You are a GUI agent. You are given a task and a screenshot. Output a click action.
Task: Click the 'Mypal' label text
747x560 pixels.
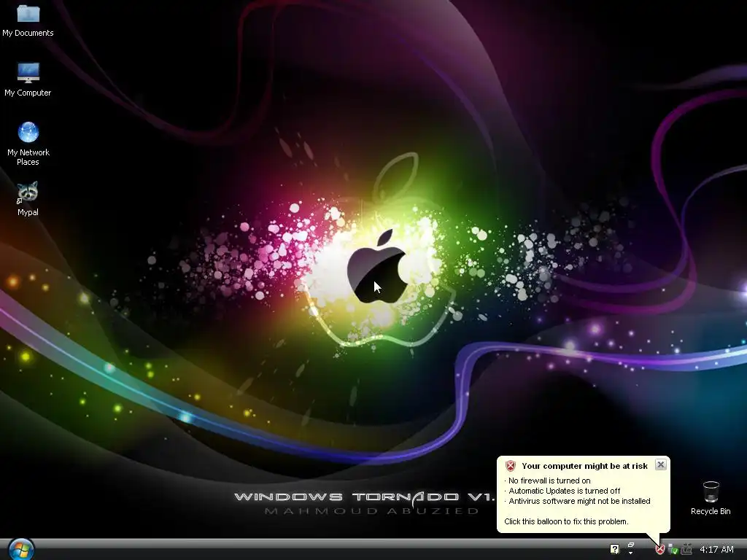point(28,212)
